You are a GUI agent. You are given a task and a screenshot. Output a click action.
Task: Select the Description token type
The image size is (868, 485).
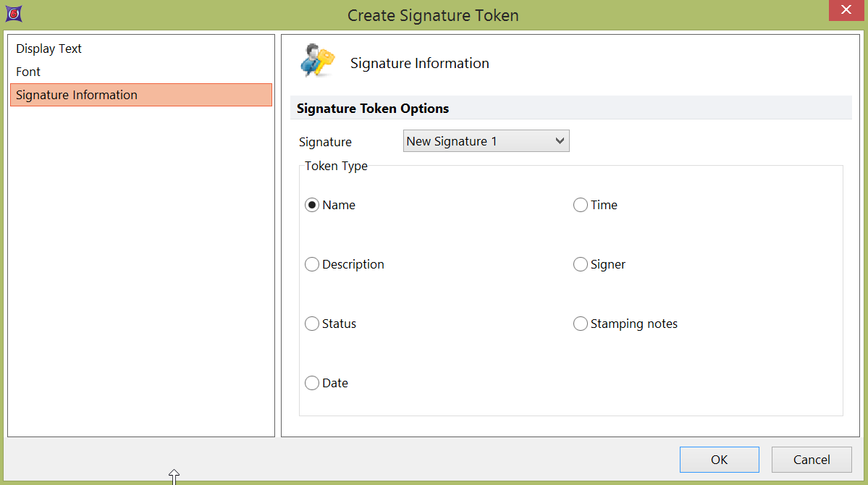point(313,264)
